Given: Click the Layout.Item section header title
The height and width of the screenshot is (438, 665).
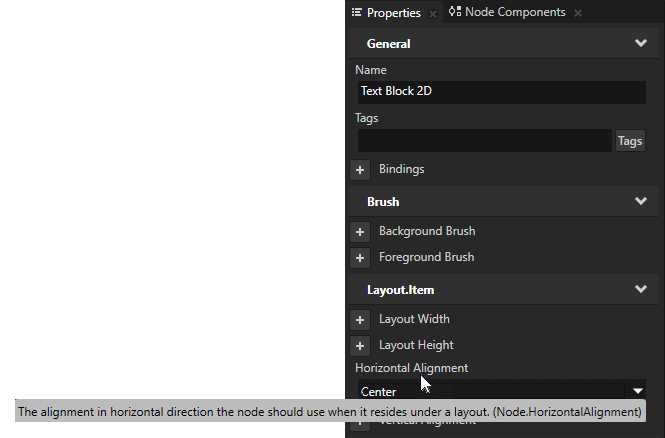Looking at the screenshot, I should [400, 289].
